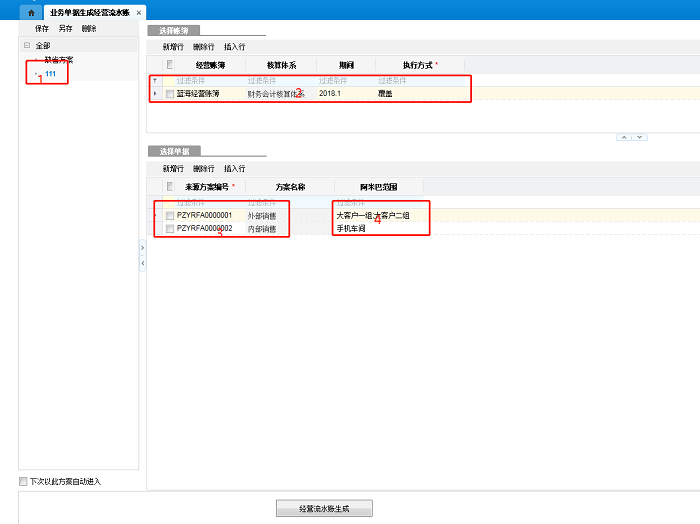Click the right-pointing splitter arrow of the left panel
This screenshot has width=700, height=524.
click(142, 246)
